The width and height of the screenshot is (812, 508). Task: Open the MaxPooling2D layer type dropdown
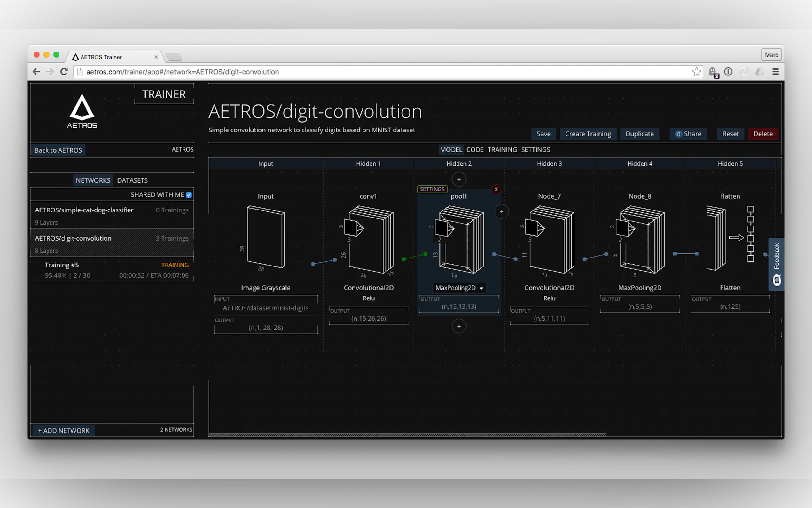(458, 288)
